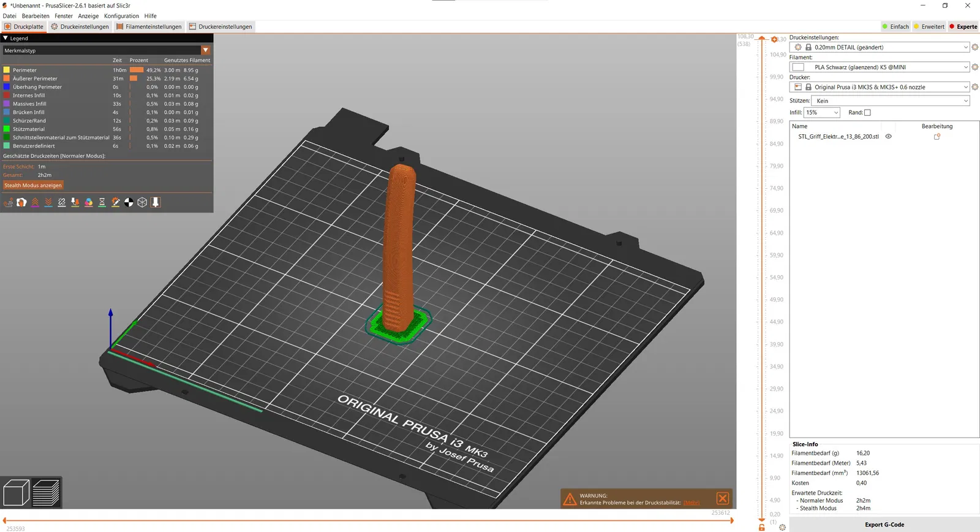980x532 pixels.
Task: Toggle deretractions icon with downward arrows
Action: point(48,202)
